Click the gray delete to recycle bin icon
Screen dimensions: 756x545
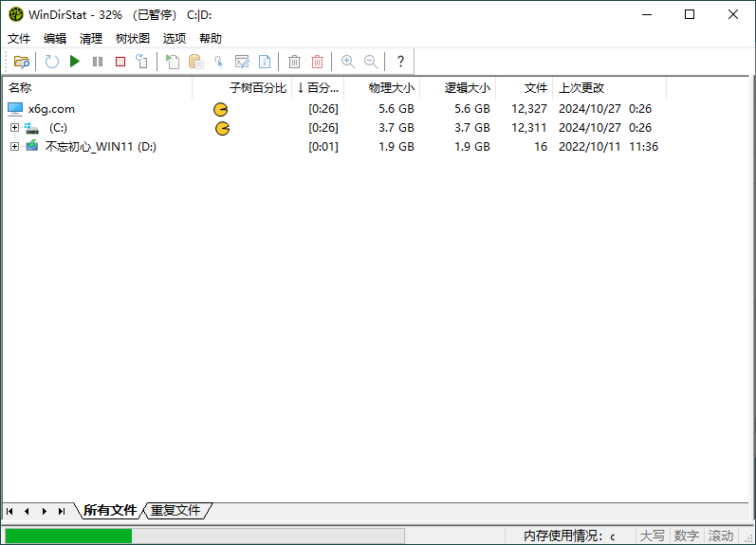pos(294,62)
